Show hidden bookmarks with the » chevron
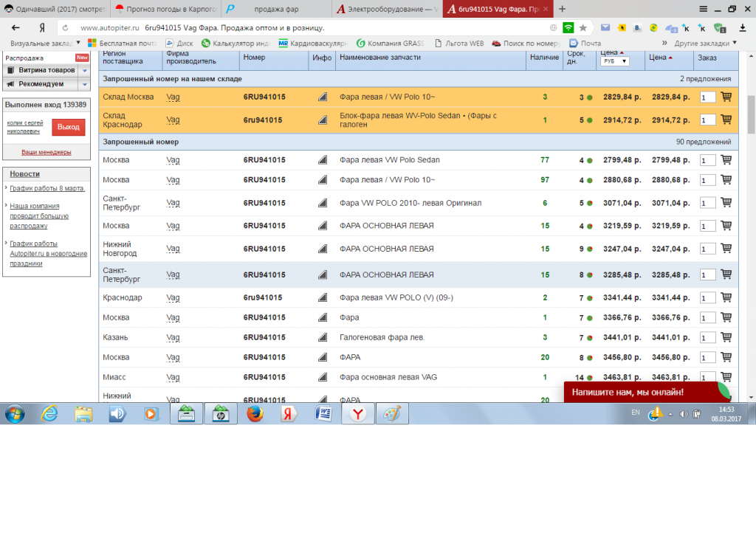 (x=664, y=44)
